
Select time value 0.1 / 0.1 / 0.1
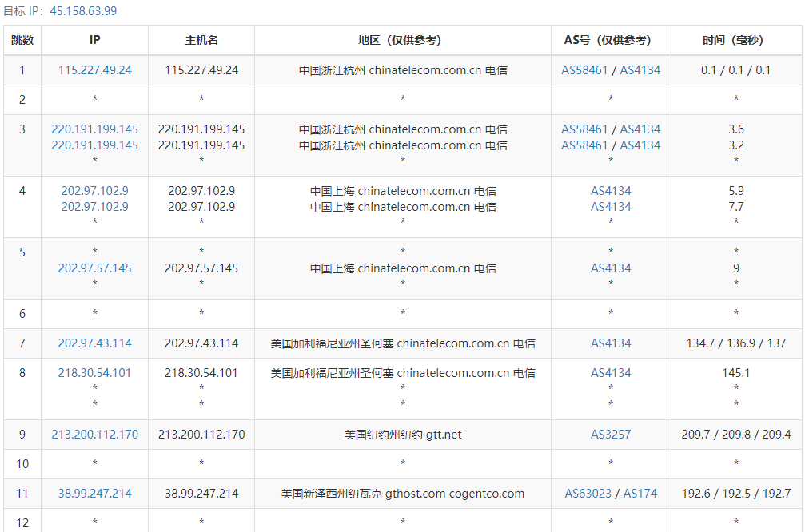pyautogui.click(x=736, y=70)
